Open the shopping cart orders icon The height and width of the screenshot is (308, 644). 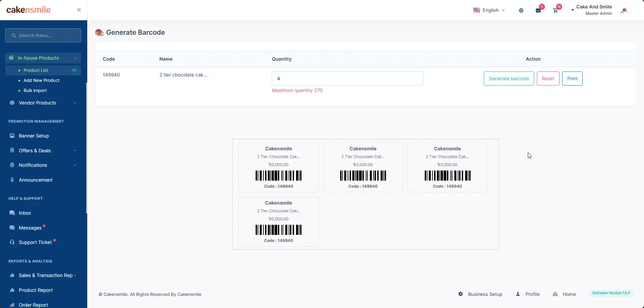tap(555, 10)
